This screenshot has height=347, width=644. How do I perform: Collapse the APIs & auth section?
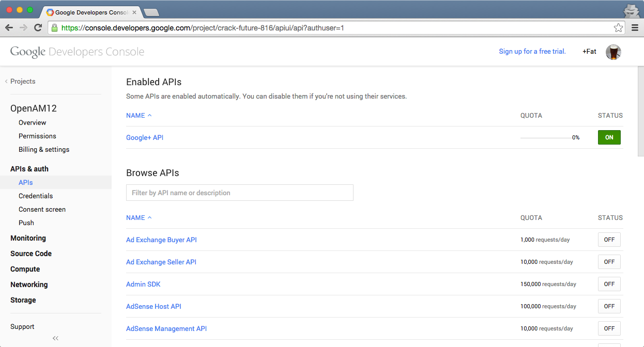tap(29, 169)
